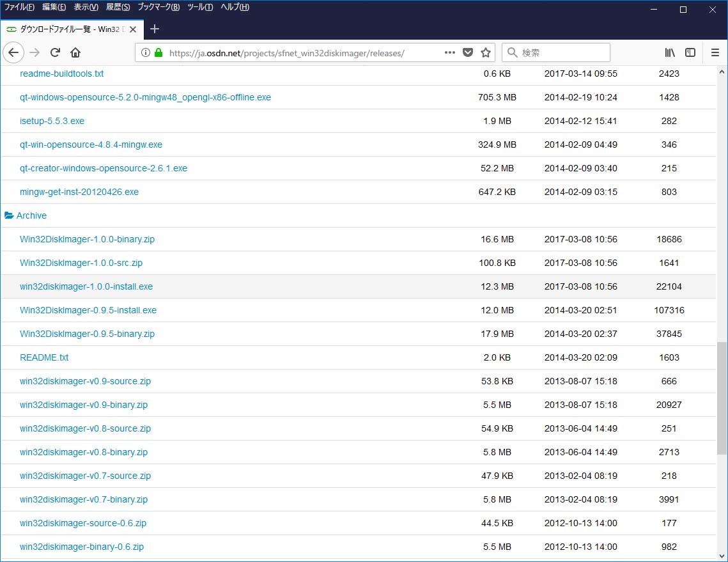The width and height of the screenshot is (728, 562).
Task: Open the README.txt file link
Action: (x=44, y=357)
